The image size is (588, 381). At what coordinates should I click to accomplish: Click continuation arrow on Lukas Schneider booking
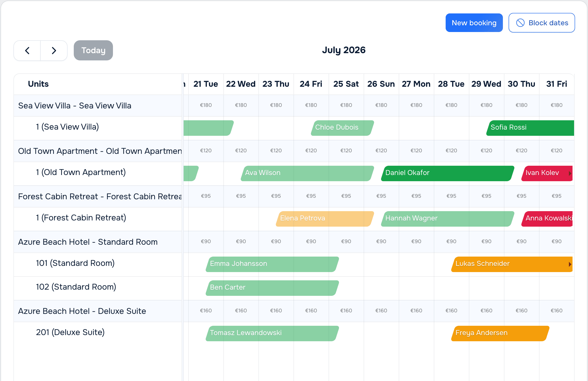570,264
